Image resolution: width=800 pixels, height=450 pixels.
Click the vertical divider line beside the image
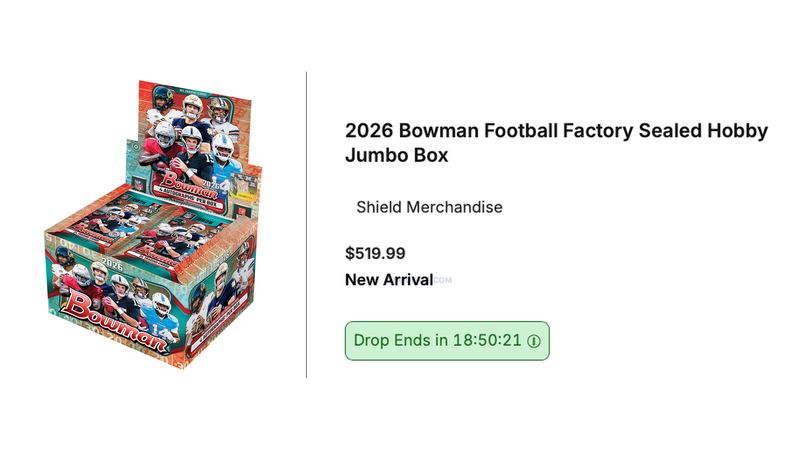306,225
